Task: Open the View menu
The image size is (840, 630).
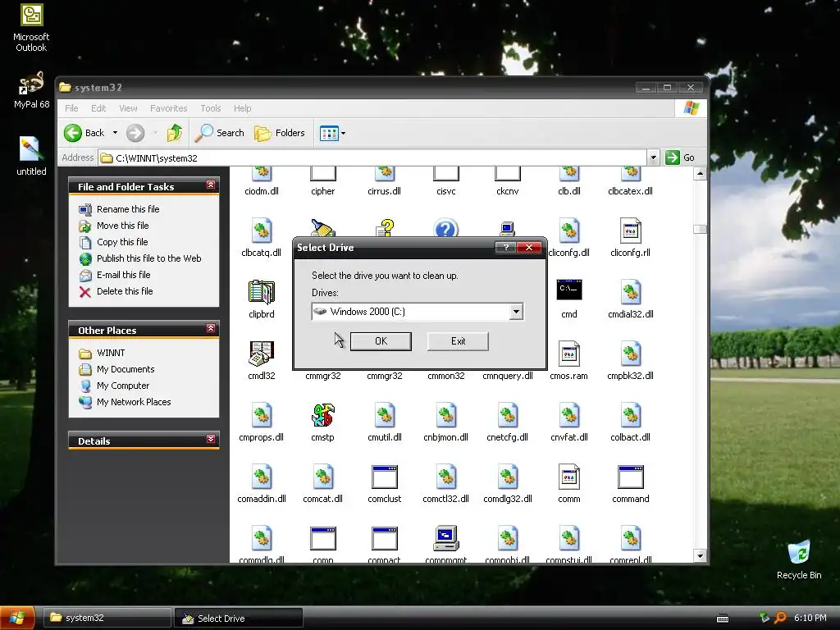Action: pos(128,108)
